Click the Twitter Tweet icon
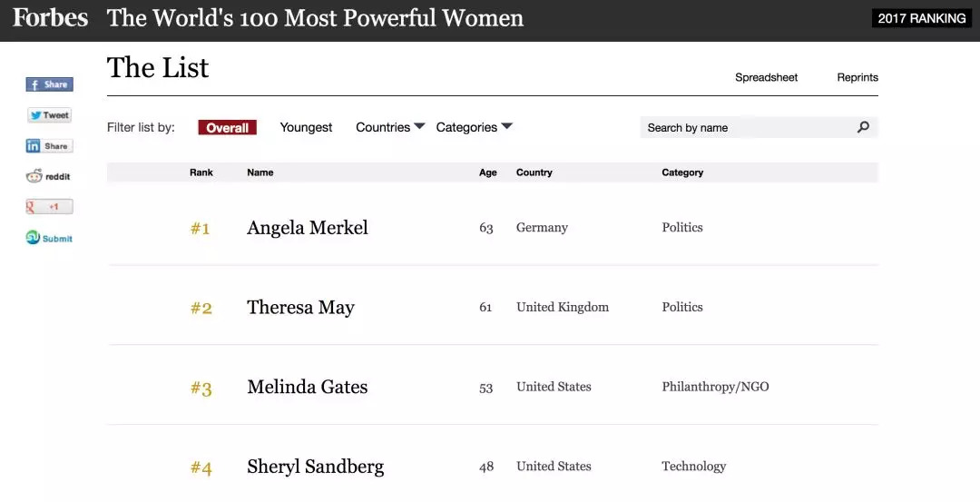Image resolution: width=980 pixels, height=502 pixels. click(x=49, y=115)
